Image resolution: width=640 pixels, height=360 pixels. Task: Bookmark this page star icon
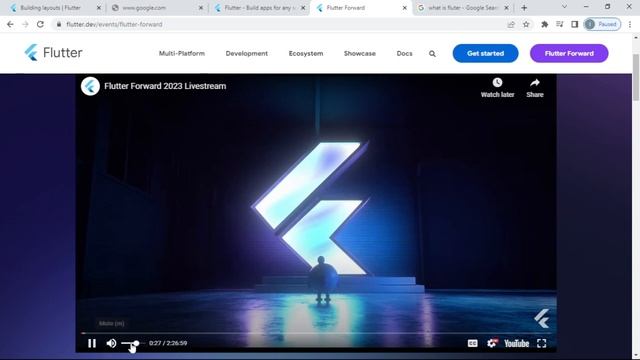[526, 24]
